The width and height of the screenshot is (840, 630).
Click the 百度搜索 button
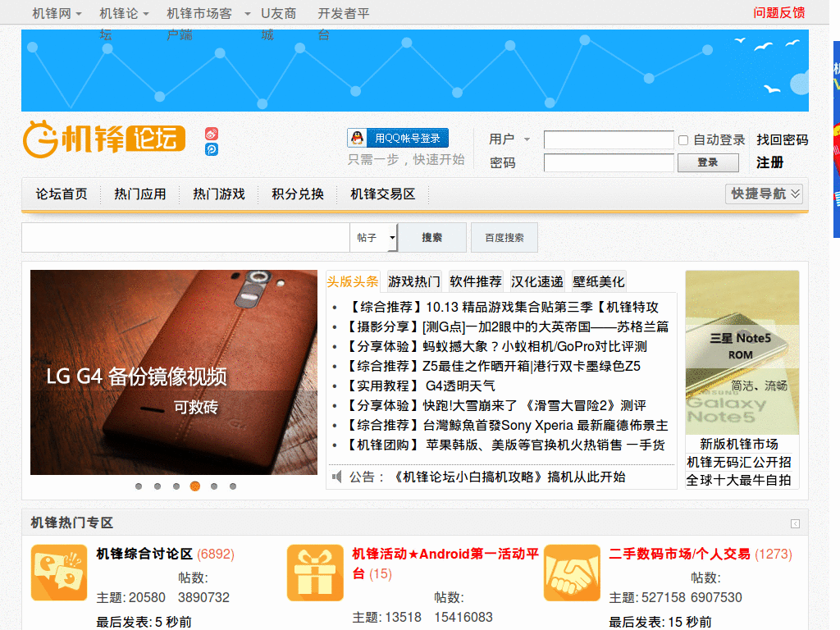504,237
